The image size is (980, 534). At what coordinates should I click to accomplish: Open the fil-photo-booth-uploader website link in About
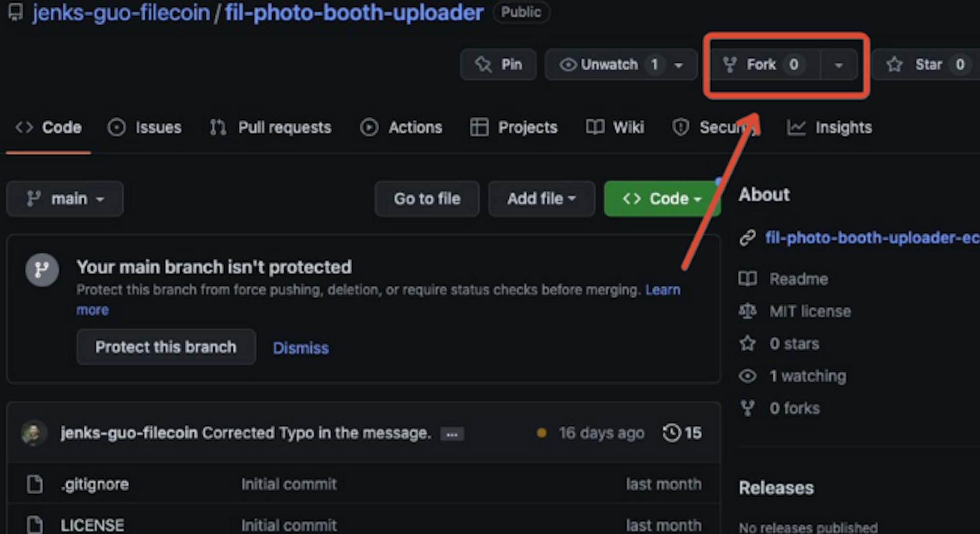tap(872, 238)
